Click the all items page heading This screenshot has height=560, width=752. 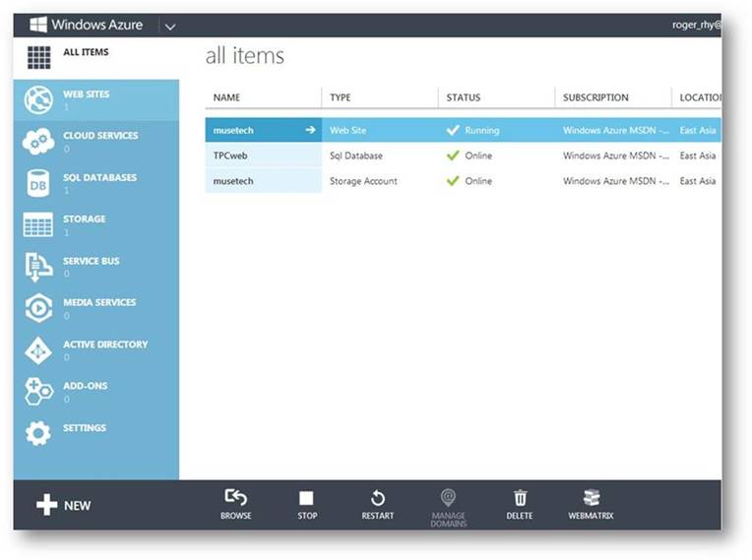(244, 56)
